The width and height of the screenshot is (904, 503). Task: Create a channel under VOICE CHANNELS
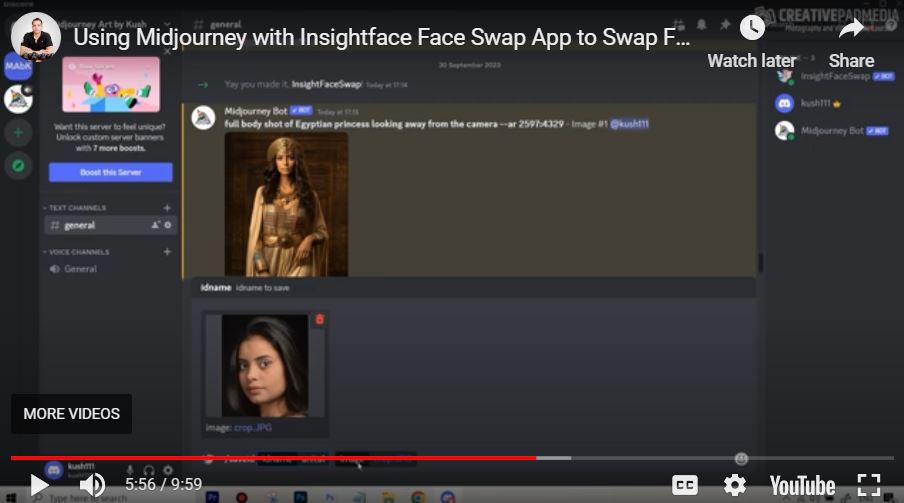pos(167,252)
